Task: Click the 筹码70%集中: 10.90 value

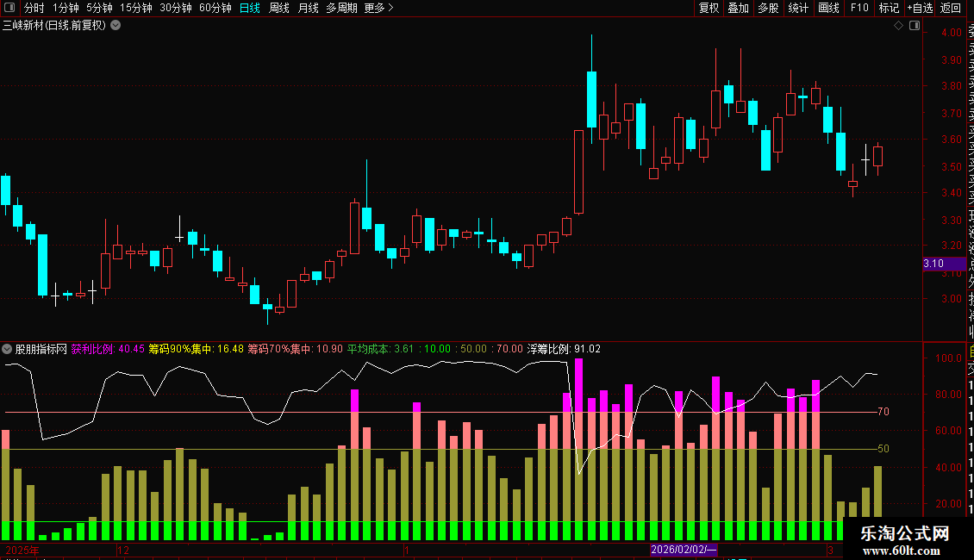Action: point(295,349)
